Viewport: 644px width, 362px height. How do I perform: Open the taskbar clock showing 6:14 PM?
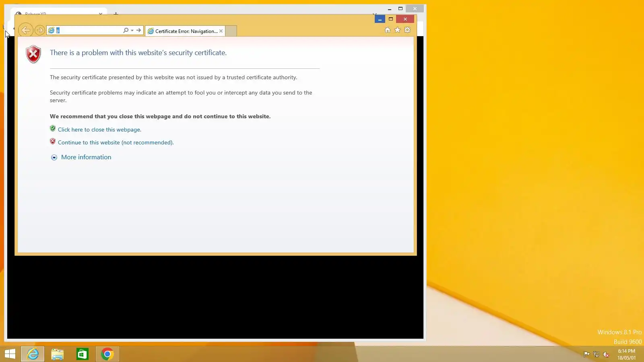point(627,354)
